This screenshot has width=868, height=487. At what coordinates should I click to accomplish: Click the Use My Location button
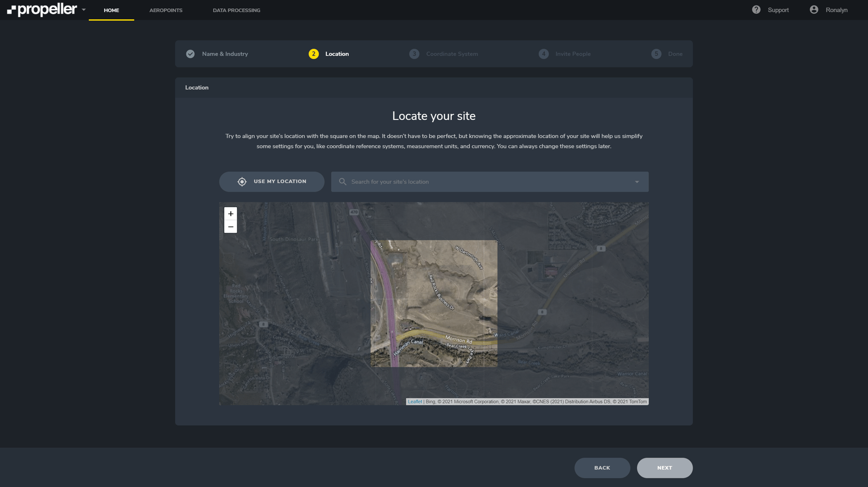tap(272, 182)
